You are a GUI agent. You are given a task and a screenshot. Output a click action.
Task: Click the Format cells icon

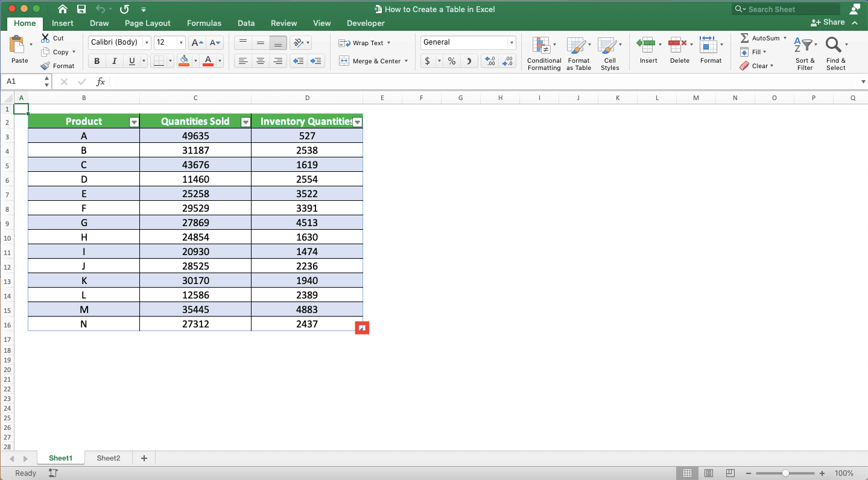point(708,45)
